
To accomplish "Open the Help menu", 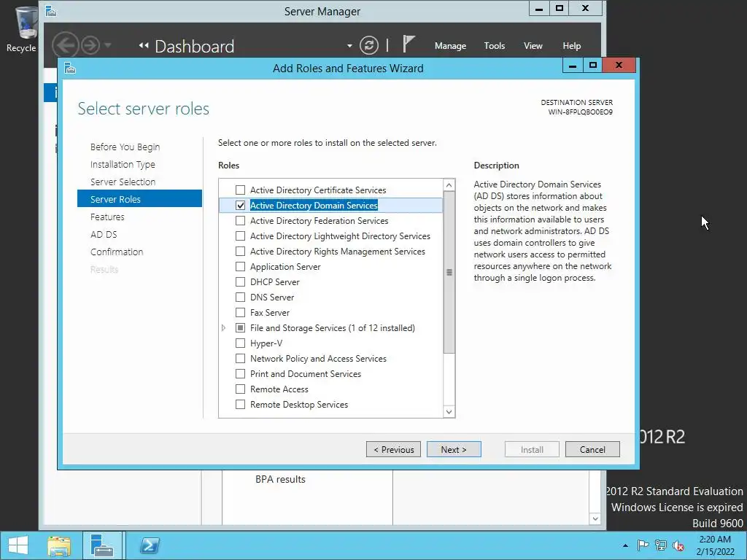I will point(572,46).
